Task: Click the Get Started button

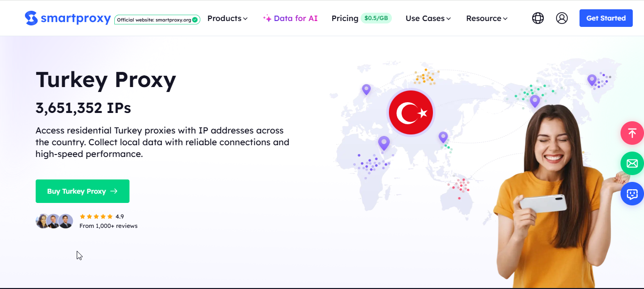Action: point(606,18)
